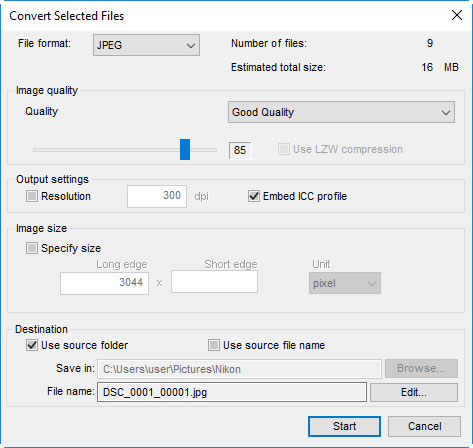The image size is (473, 448).
Task: Start the file conversion
Action: pyautogui.click(x=344, y=426)
